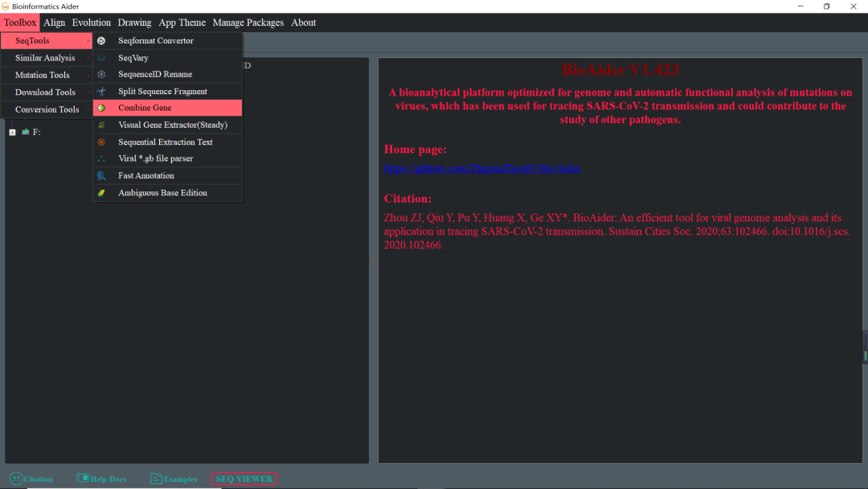
Task: Open the Manage Packages menu
Action: pyautogui.click(x=248, y=23)
